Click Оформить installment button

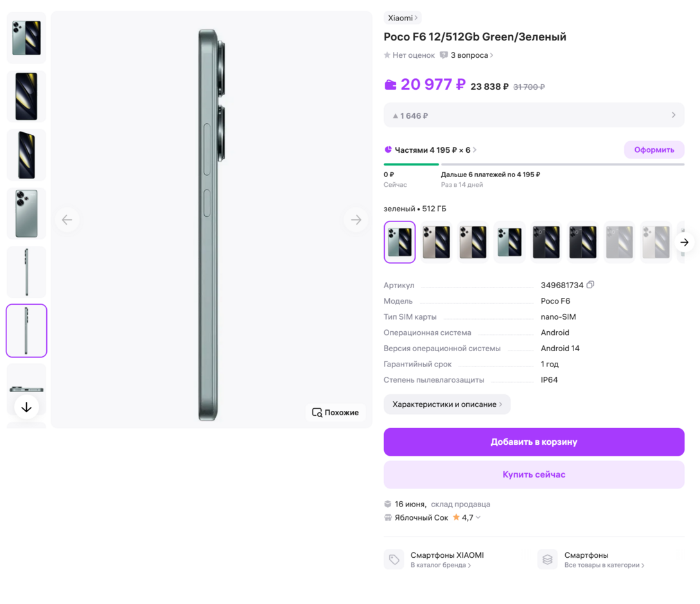(x=654, y=150)
